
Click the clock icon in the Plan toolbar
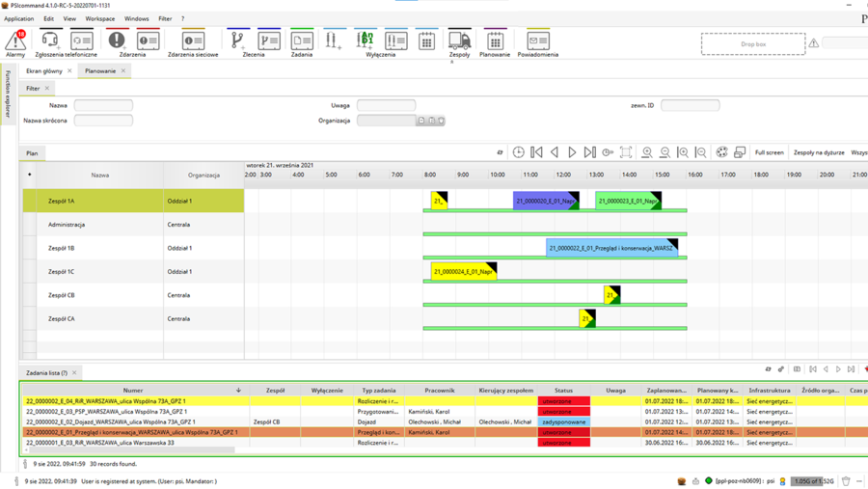point(518,152)
